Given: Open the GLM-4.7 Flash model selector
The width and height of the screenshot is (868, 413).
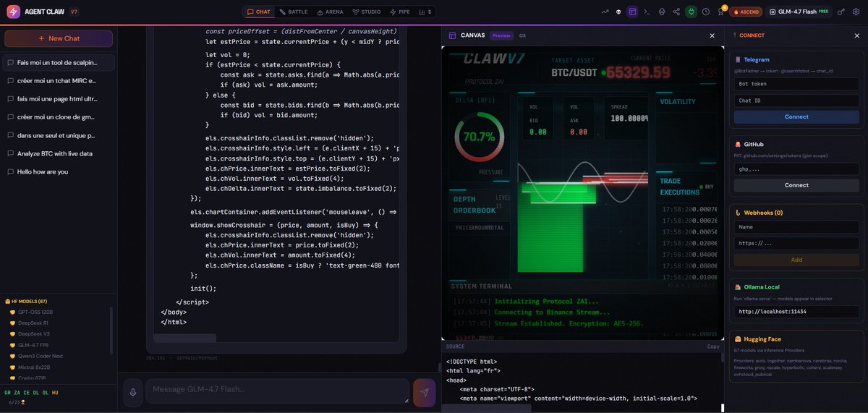Looking at the screenshot, I should (x=797, y=12).
